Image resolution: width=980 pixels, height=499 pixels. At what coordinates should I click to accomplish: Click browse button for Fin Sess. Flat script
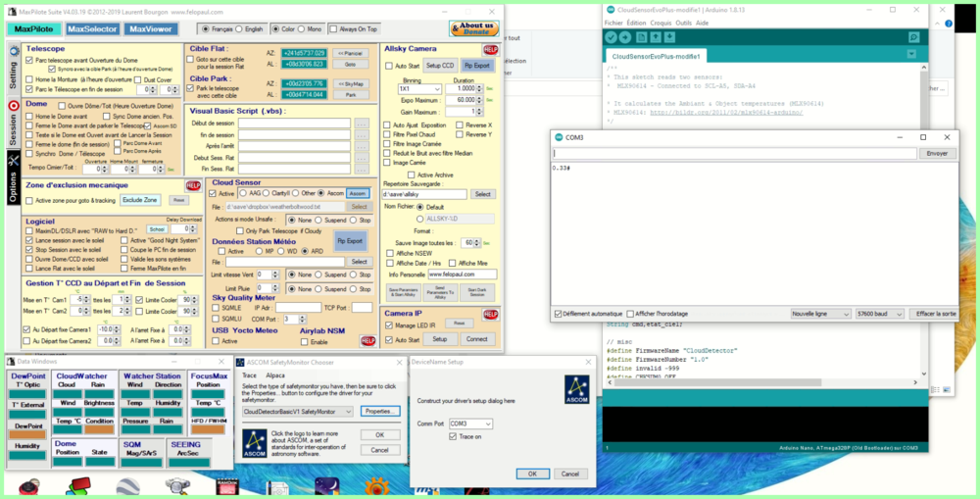pos(362,169)
